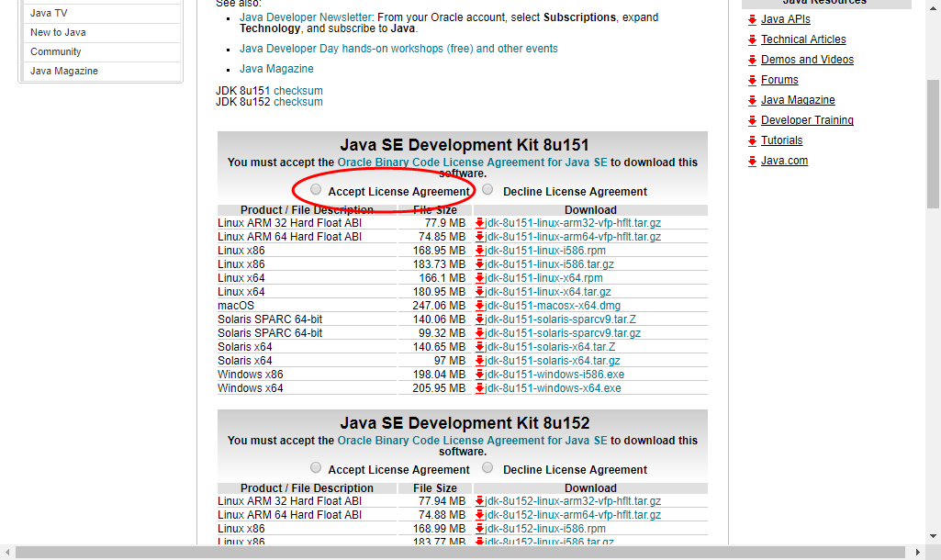Open the Demos and Videos resource link

pos(807,60)
